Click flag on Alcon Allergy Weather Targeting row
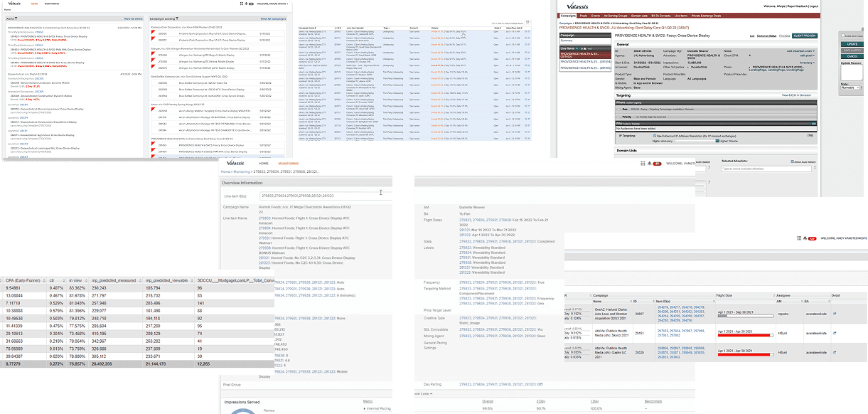This screenshot has width=868, height=414. (153, 109)
